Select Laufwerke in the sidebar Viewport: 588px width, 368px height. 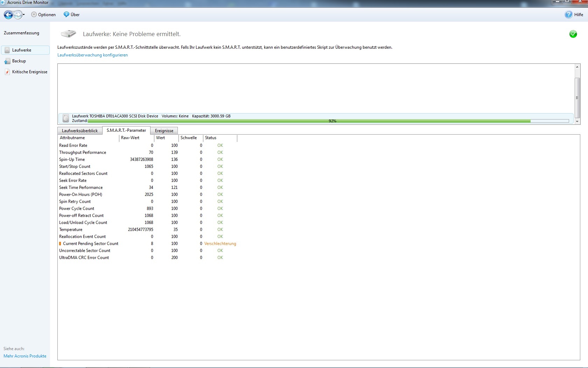26,50
